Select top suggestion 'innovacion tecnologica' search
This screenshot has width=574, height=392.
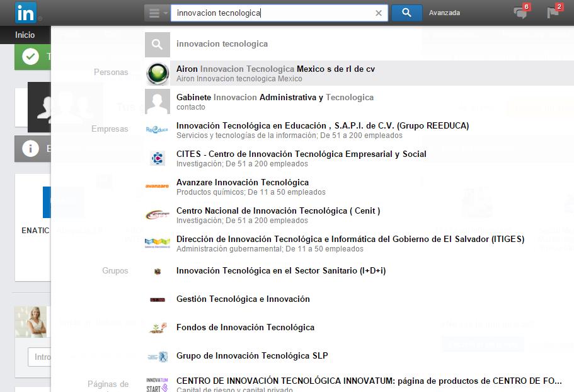pos(222,44)
